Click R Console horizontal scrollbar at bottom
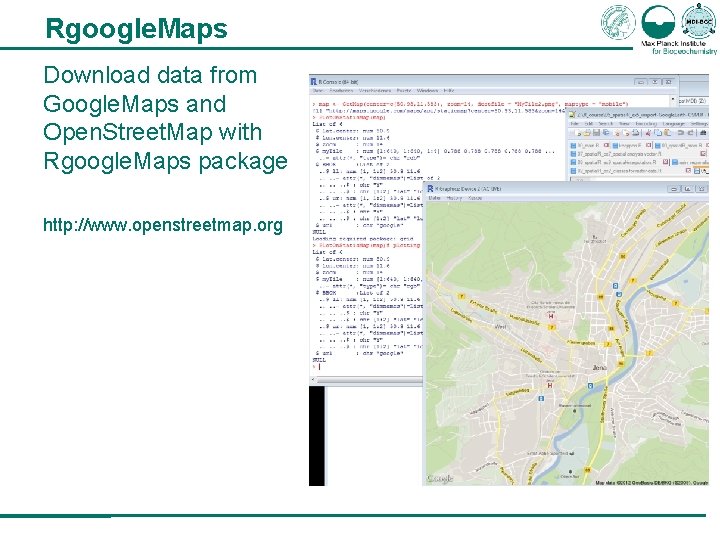720x540 pixels. pos(366,380)
